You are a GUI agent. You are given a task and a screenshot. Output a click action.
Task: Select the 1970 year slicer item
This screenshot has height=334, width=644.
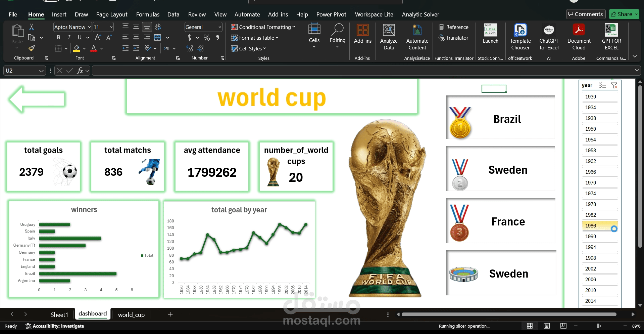[x=600, y=183]
